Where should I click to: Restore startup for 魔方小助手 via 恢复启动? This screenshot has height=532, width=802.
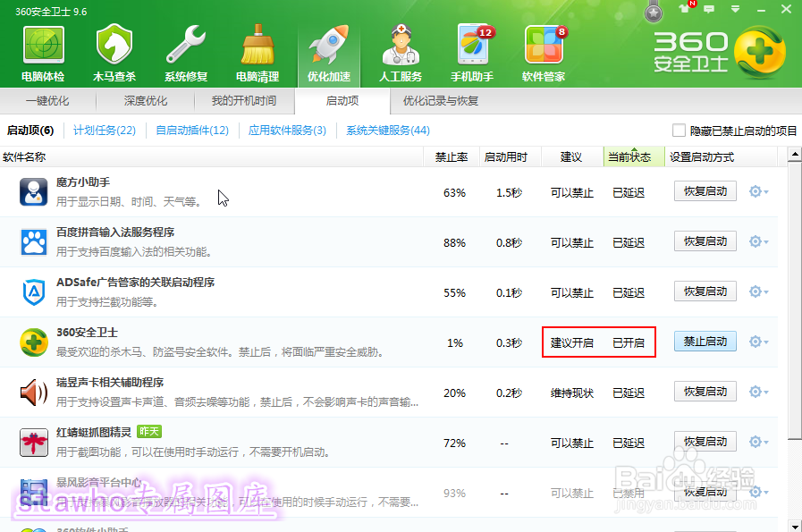pyautogui.click(x=705, y=190)
